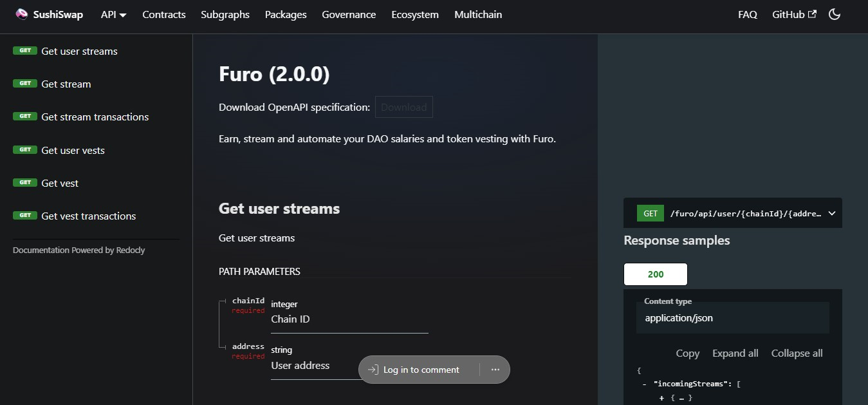Click the Furo (2.0.0) title
Image resolution: width=868 pixels, height=405 pixels.
point(274,74)
